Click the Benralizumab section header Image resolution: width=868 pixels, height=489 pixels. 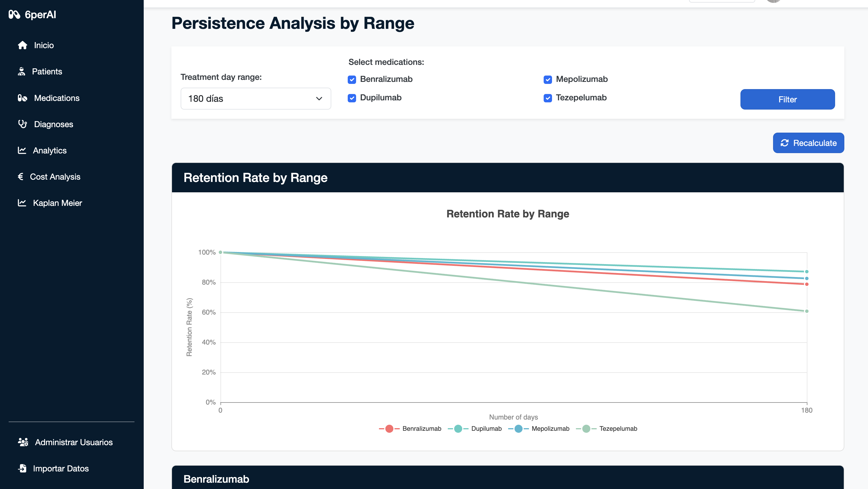tap(508, 477)
